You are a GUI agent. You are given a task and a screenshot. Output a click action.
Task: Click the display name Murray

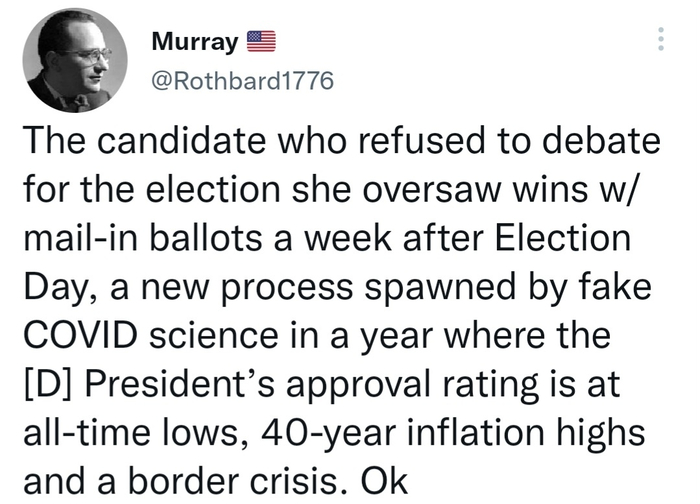click(195, 42)
